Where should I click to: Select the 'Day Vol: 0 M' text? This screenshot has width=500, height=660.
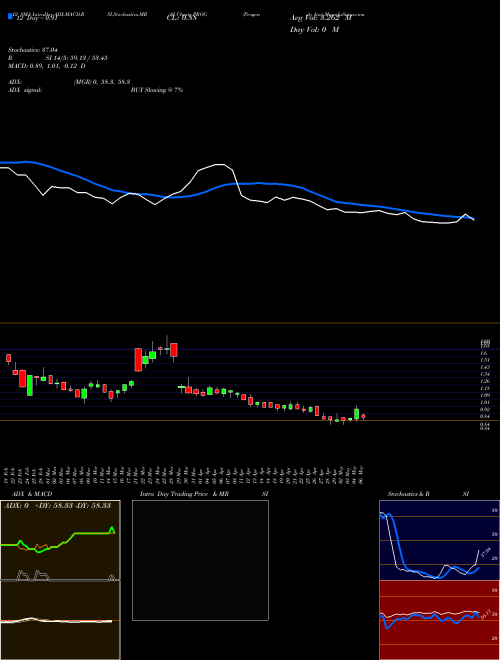pos(314,30)
